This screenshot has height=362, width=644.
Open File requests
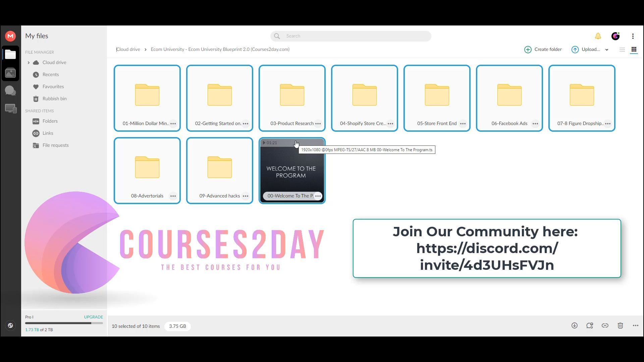point(55,145)
